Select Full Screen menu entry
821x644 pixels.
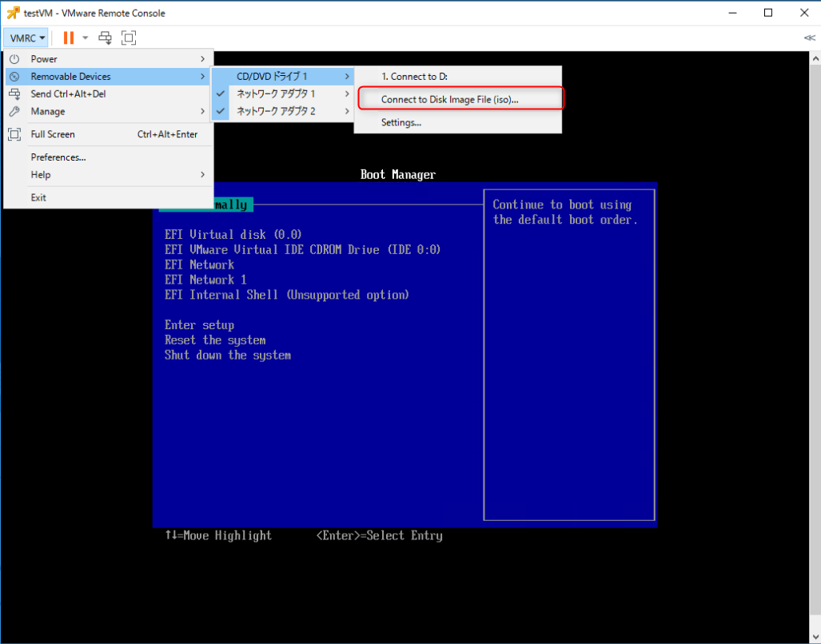(x=109, y=134)
